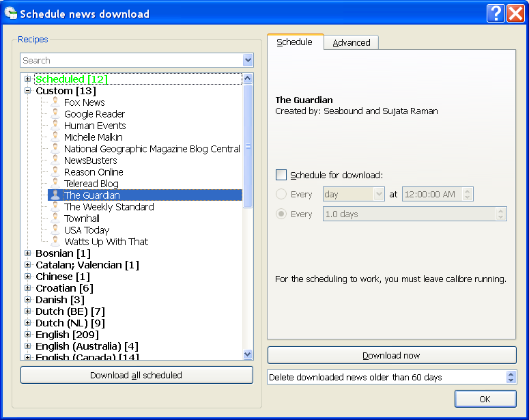The width and height of the screenshot is (529, 420).
Task: Select the Townhall recipe
Action: pyautogui.click(x=82, y=219)
